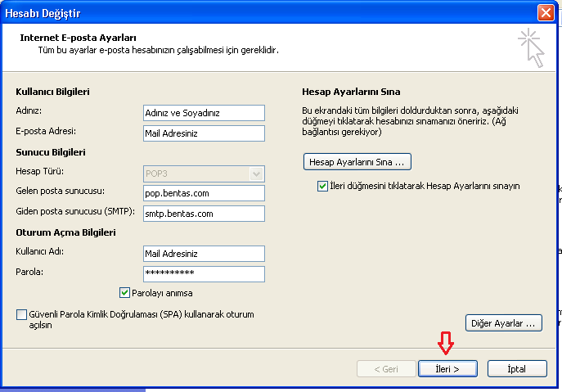Click the Internet E-posta Ayarları heading

coord(79,38)
